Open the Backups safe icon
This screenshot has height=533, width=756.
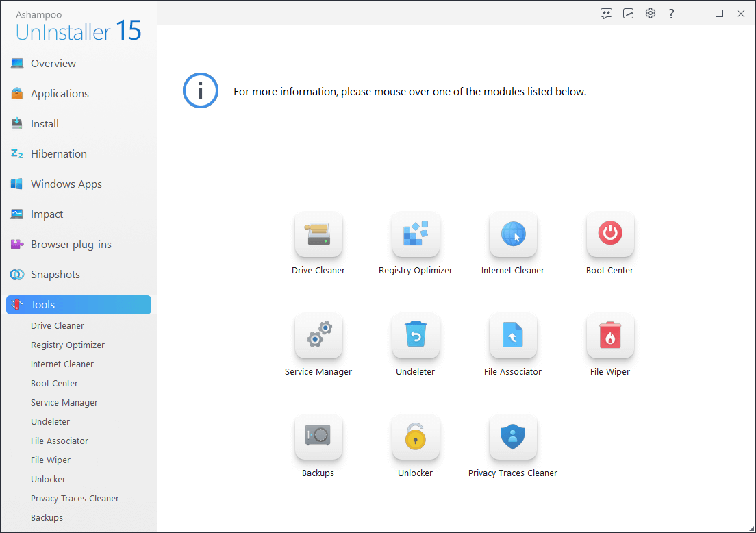point(318,437)
